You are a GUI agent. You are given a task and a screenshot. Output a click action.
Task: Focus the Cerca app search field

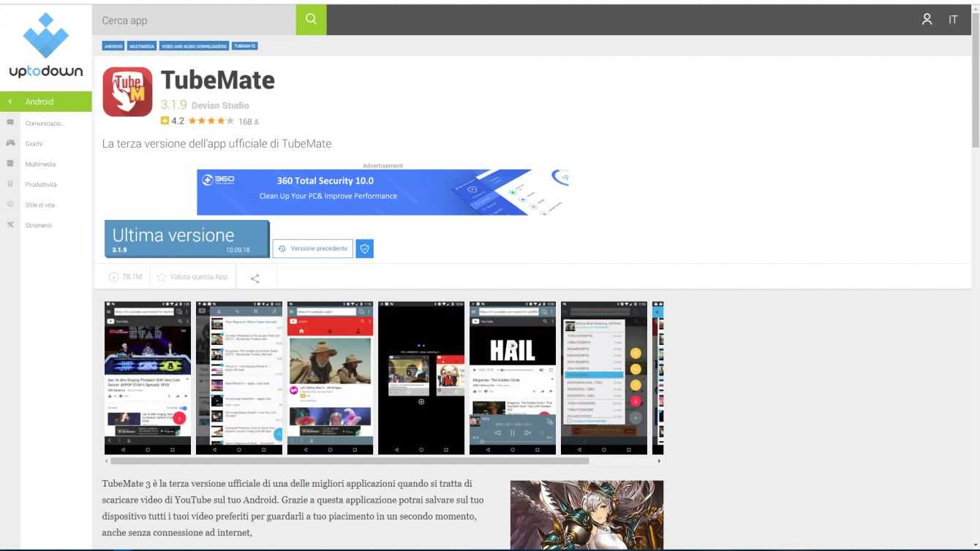(195, 20)
